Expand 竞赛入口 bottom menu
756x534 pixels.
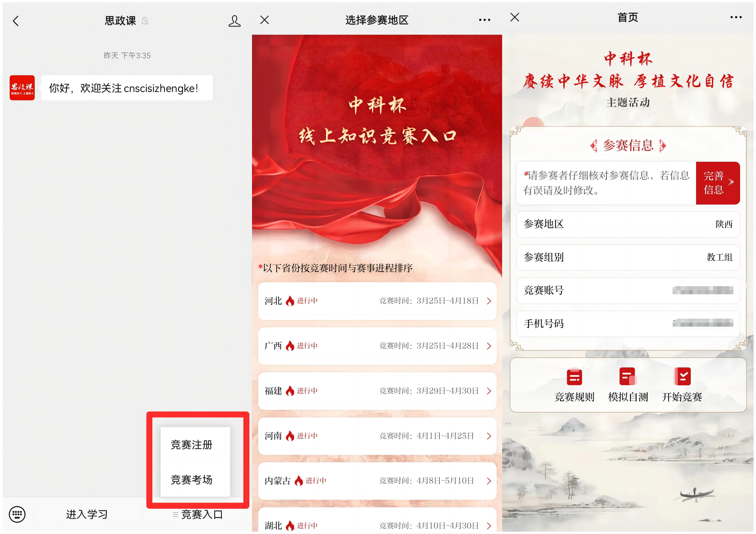(198, 514)
